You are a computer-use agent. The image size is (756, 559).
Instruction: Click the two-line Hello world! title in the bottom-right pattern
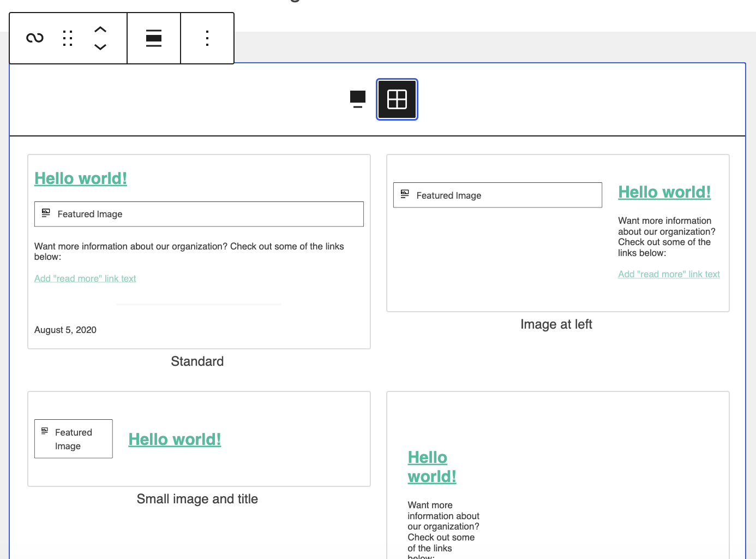pyautogui.click(x=431, y=467)
